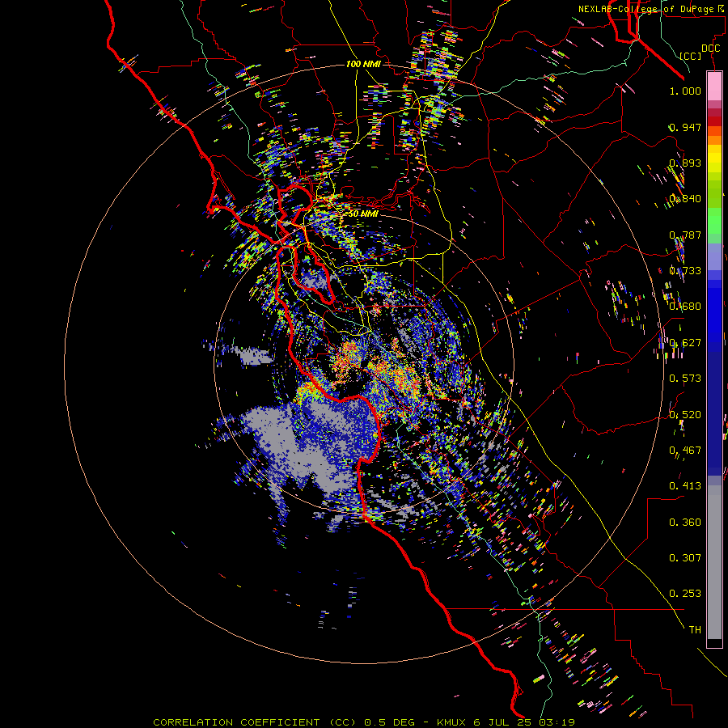Select the 0.947 legend value

pyautogui.click(x=685, y=127)
